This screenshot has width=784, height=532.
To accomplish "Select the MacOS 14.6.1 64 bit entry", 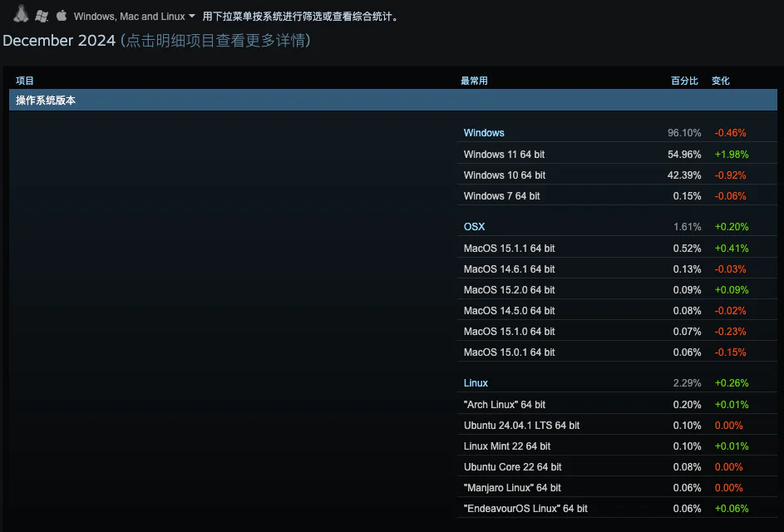I will [509, 269].
